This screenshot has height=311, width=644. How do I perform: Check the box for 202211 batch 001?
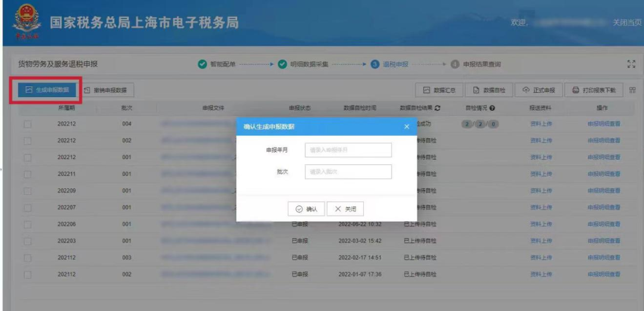tap(27, 174)
